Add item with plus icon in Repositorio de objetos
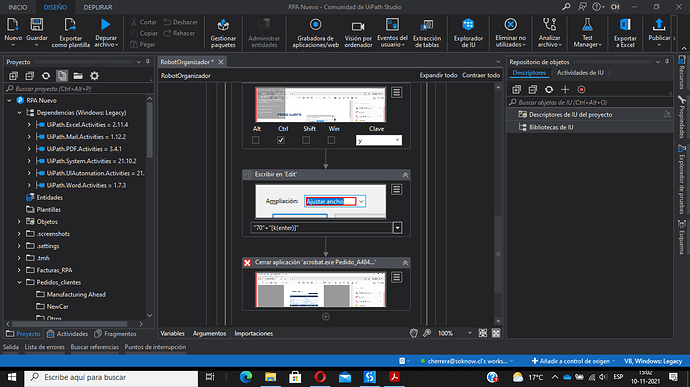690x387 pixels. 565,90
